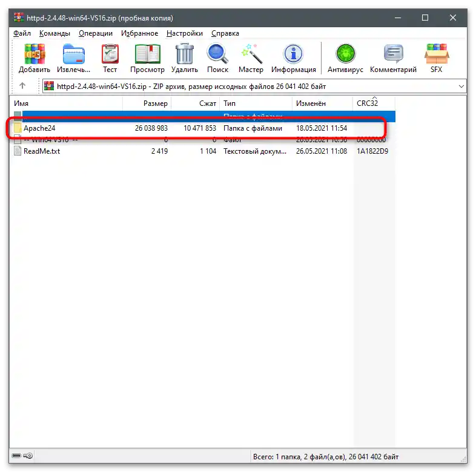
Task: Open the Справка menu
Action: [225, 33]
